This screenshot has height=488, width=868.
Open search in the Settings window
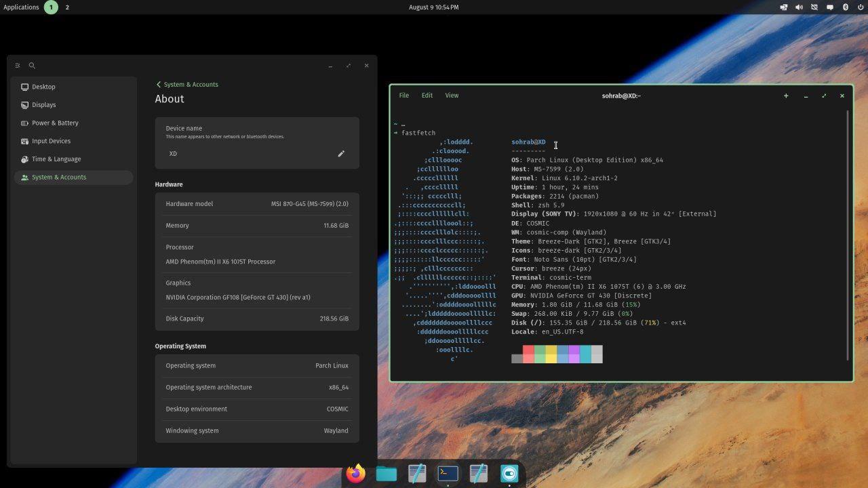tap(32, 66)
